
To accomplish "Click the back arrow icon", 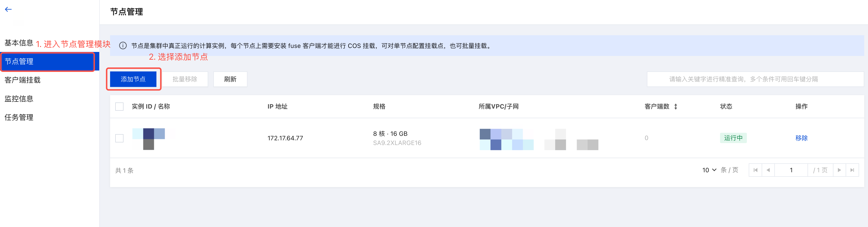I will (8, 9).
